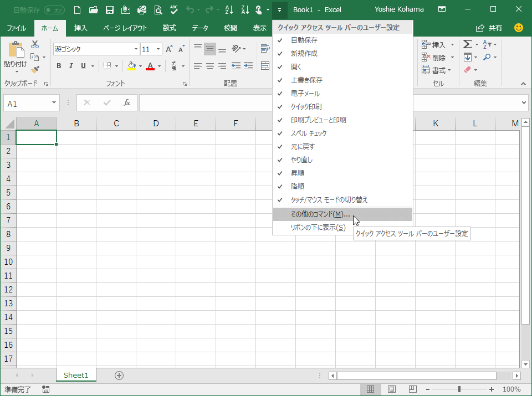Uncheck 新規作成 in the customize menu

pos(342,53)
